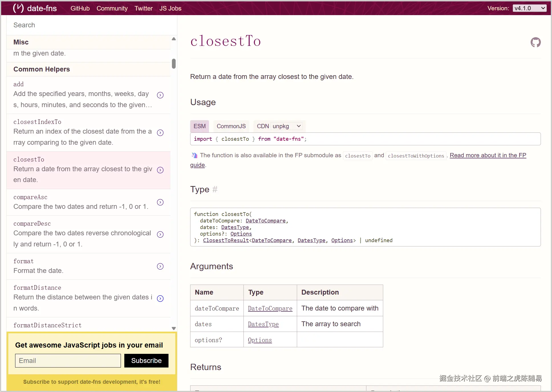Screen dimensions: 552x392
Task: Click arrow icon beside compareDesc entry
Action: coord(160,234)
